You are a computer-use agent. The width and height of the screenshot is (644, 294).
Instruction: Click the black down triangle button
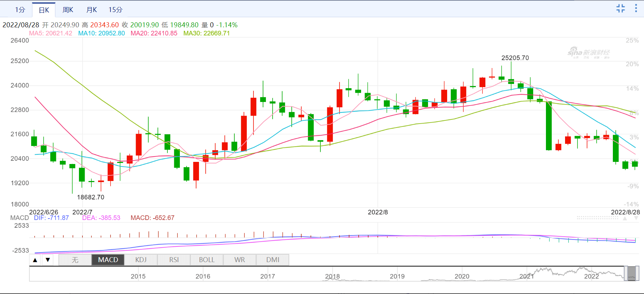(48, 260)
